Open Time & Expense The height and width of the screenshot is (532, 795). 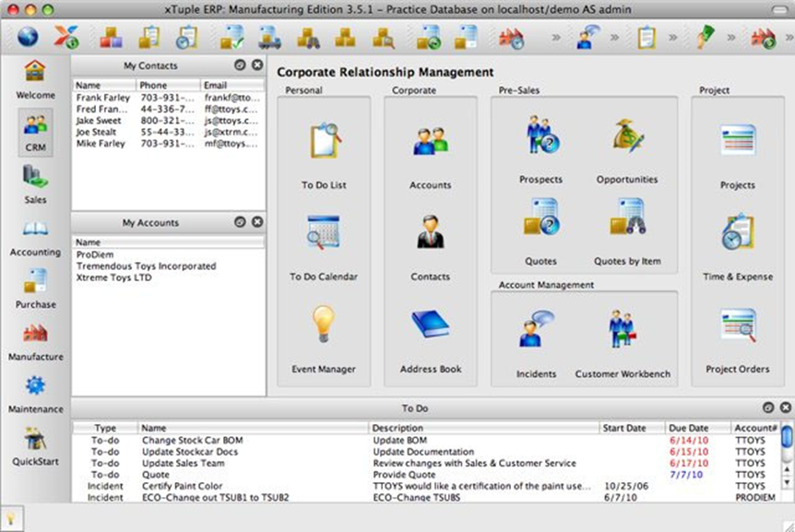[x=738, y=231]
